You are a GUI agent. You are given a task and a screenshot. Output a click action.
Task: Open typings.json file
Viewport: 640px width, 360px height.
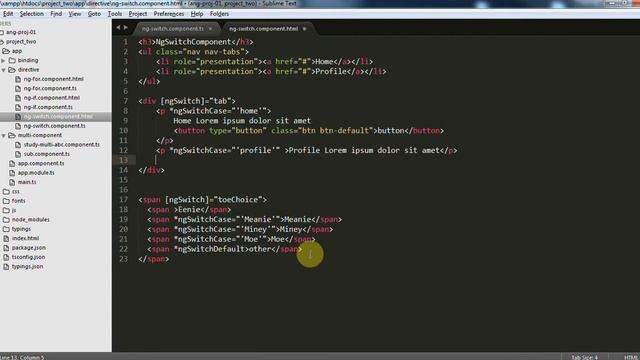pyautogui.click(x=27, y=267)
